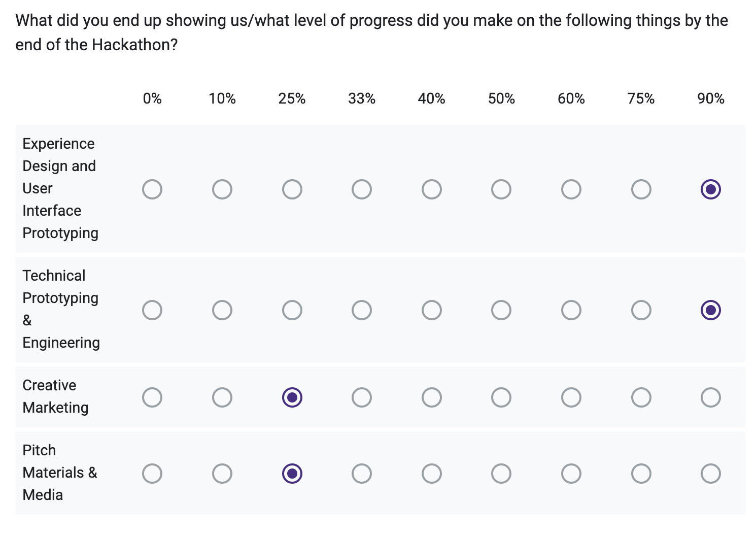Select 50% for Creative Marketing
This screenshot has width=756, height=536.
click(x=501, y=397)
